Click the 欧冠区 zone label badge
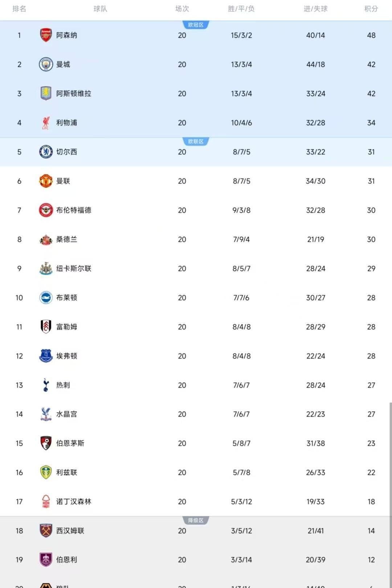 196,25
